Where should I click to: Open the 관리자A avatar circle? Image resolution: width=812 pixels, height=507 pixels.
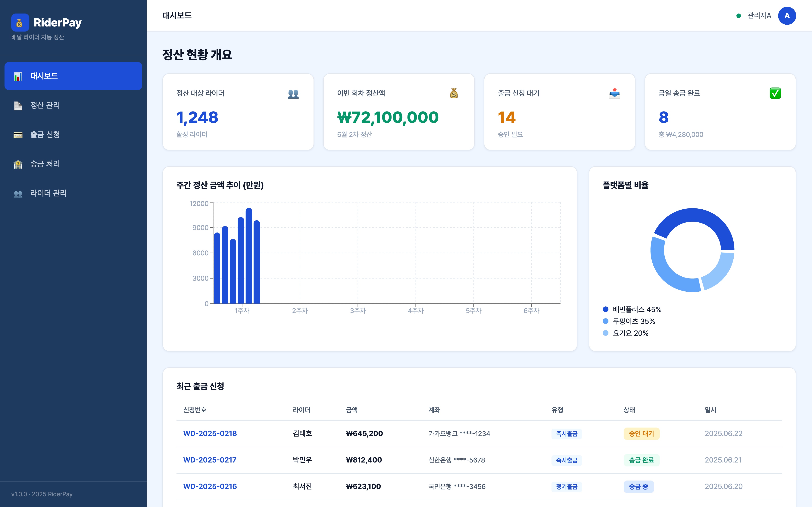click(x=787, y=16)
